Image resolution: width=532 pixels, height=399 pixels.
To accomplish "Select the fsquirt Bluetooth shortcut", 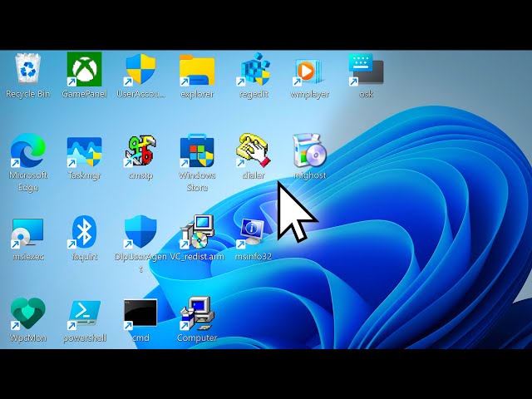I will (84, 233).
